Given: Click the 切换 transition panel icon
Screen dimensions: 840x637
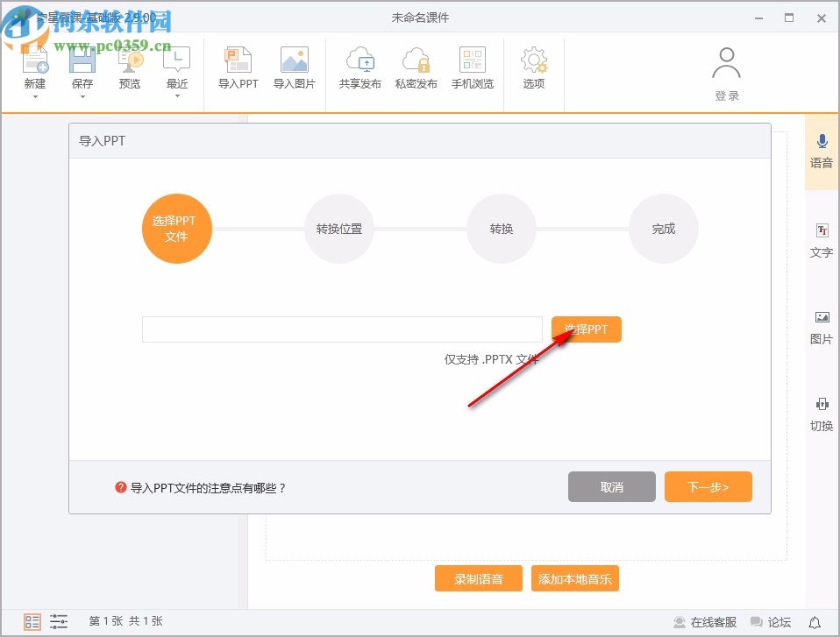Looking at the screenshot, I should click(821, 414).
